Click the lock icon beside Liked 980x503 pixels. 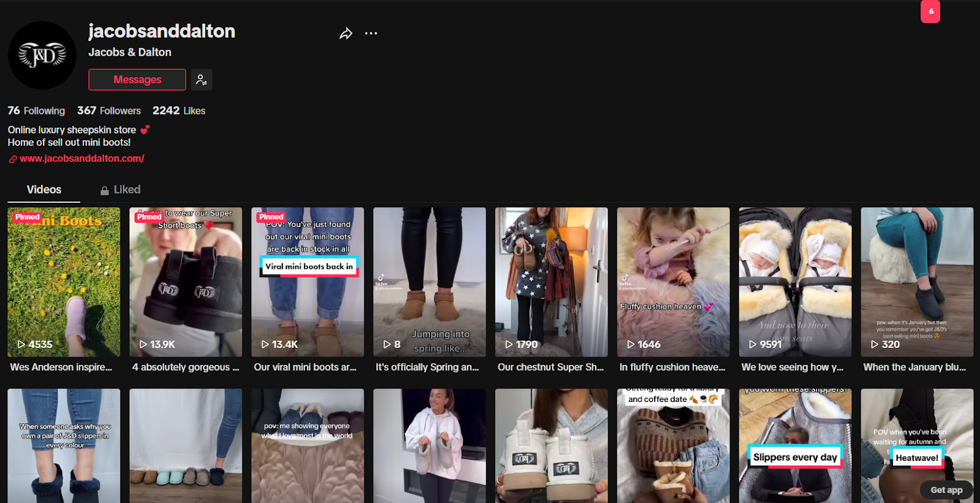(105, 191)
